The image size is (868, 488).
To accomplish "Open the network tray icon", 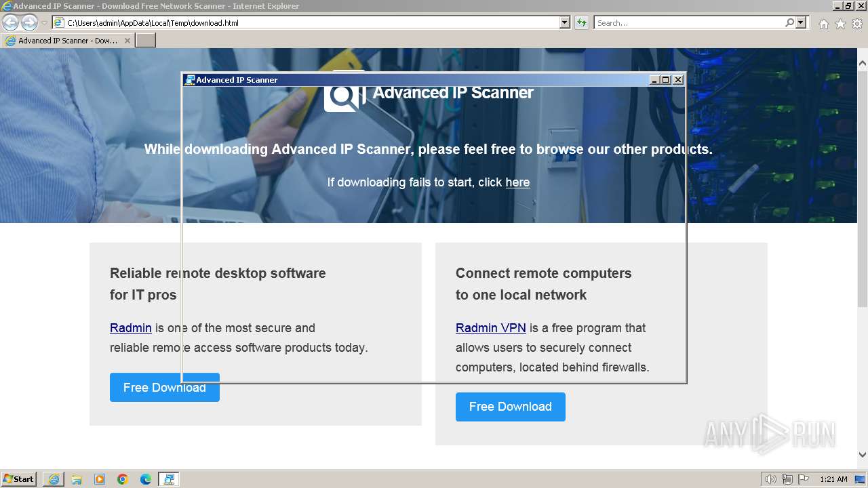I will pos(787,479).
